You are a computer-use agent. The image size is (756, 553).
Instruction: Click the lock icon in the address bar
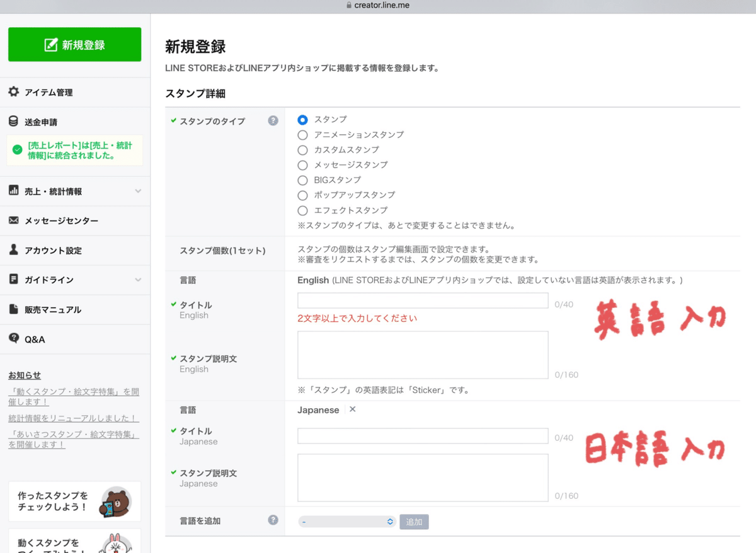348,5
